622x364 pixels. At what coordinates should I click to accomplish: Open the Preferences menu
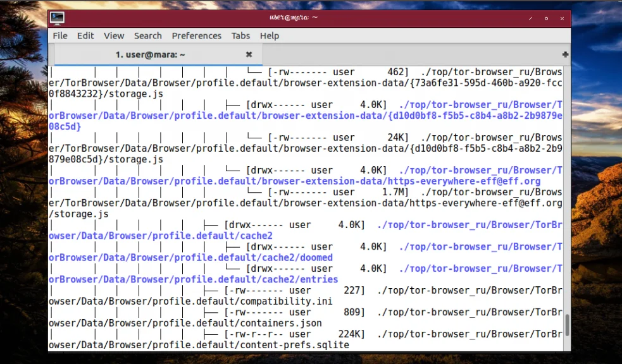coord(196,35)
